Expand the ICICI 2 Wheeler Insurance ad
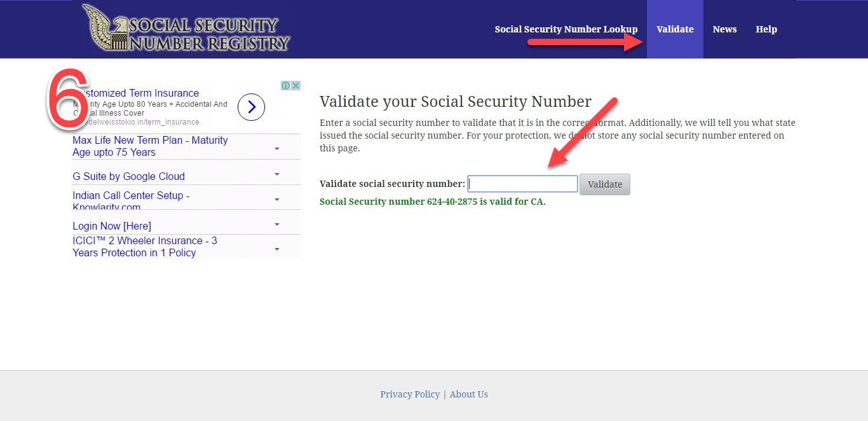The width and height of the screenshot is (868, 421). pyautogui.click(x=277, y=249)
